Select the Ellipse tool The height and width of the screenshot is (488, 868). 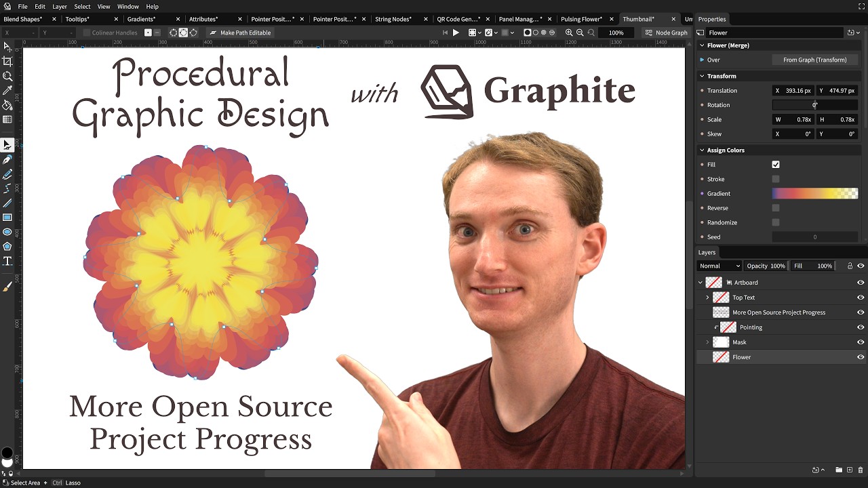click(7, 232)
